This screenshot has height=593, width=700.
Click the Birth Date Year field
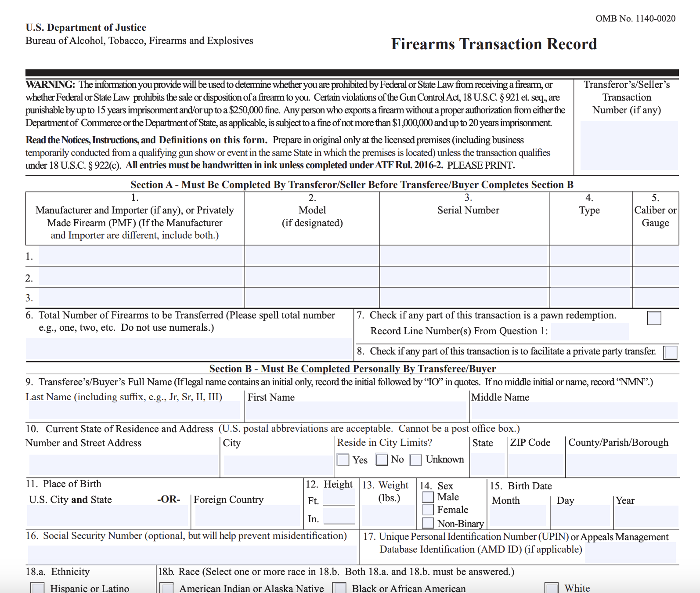[646, 516]
